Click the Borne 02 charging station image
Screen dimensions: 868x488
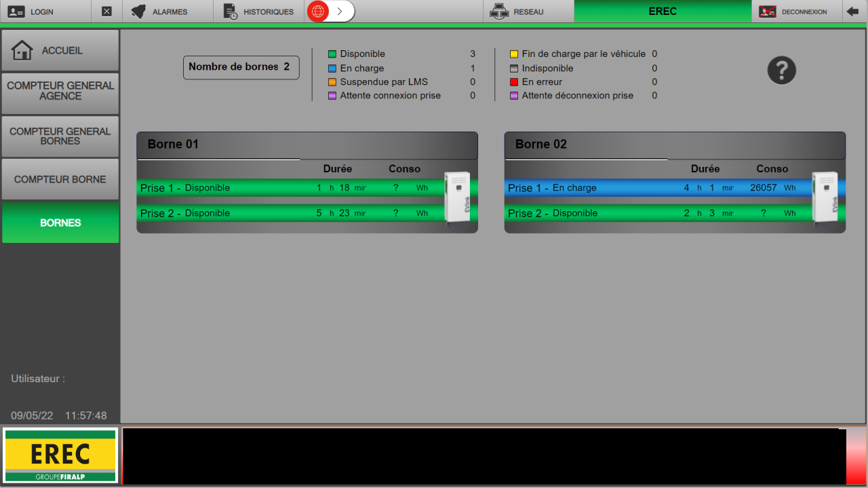[x=825, y=197]
